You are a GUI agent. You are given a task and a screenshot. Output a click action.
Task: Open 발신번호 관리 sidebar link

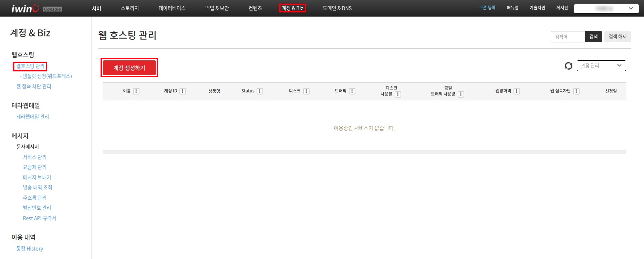(37, 208)
